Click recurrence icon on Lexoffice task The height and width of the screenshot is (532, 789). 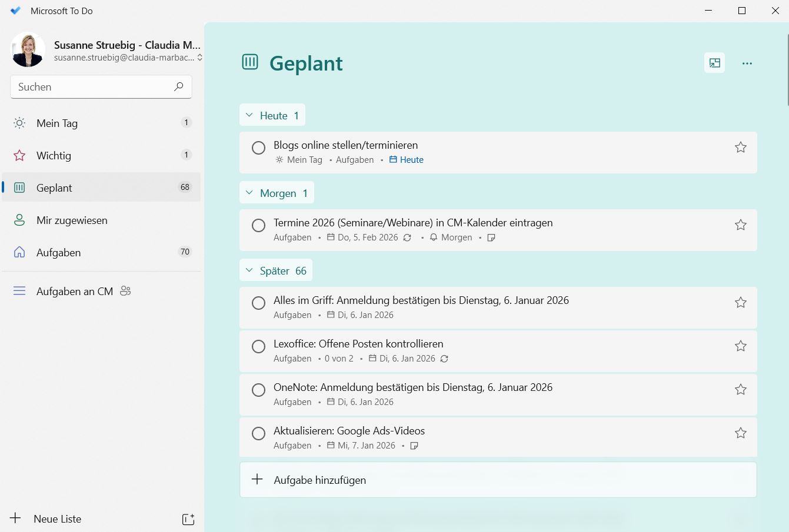click(444, 359)
